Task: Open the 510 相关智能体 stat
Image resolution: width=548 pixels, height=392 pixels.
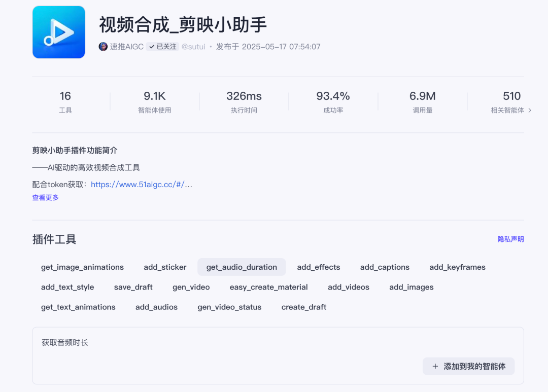Action: (x=511, y=101)
